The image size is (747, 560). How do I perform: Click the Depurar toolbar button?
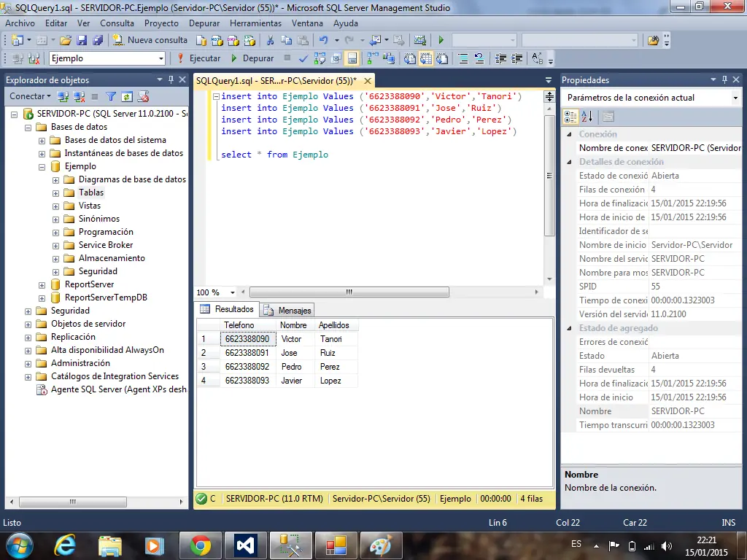(252, 58)
